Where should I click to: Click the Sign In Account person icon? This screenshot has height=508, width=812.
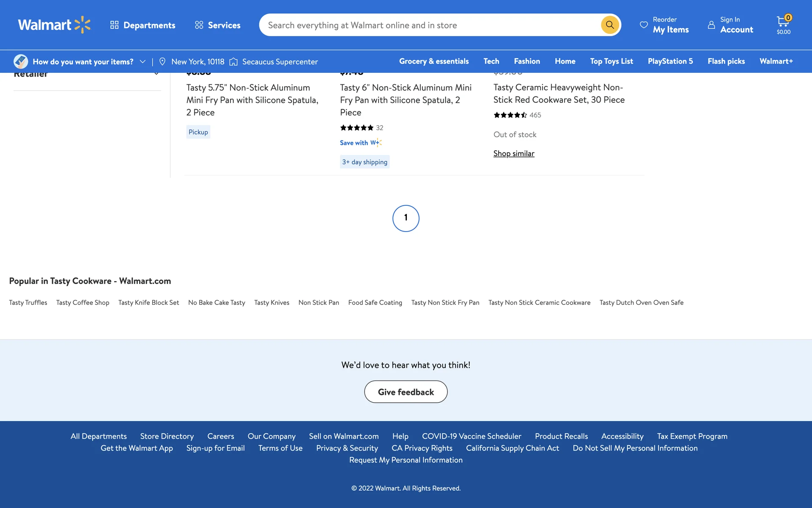(711, 25)
